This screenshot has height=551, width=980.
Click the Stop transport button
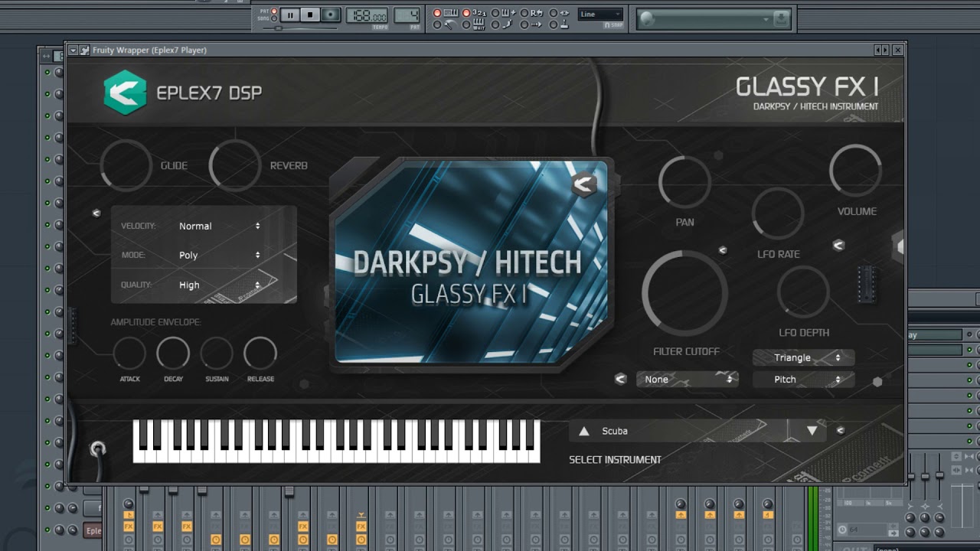[310, 15]
